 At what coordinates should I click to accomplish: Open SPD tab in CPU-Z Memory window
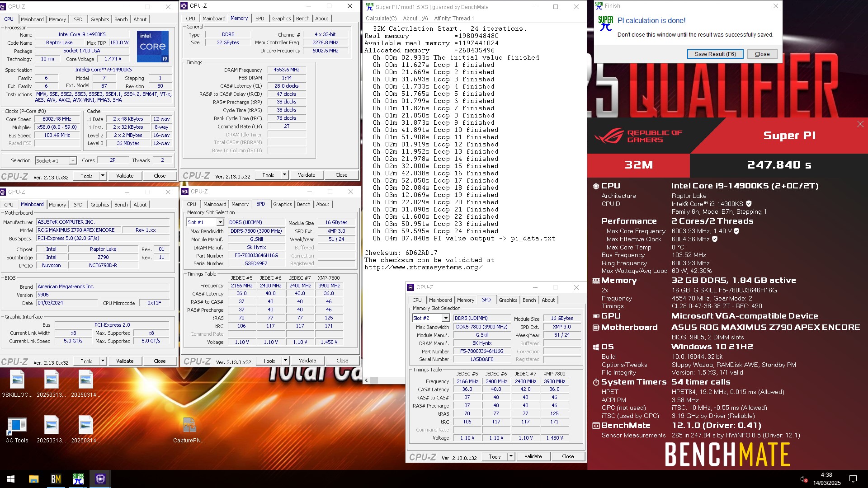coord(259,19)
